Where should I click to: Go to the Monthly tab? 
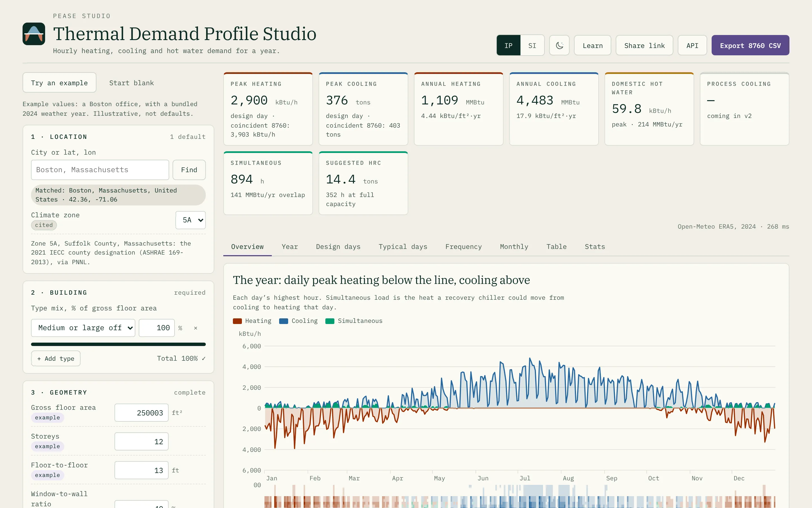point(514,247)
